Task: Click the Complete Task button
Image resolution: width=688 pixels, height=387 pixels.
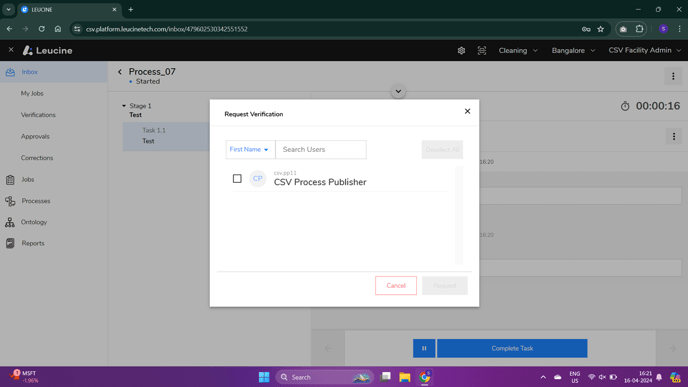Action: coord(512,348)
